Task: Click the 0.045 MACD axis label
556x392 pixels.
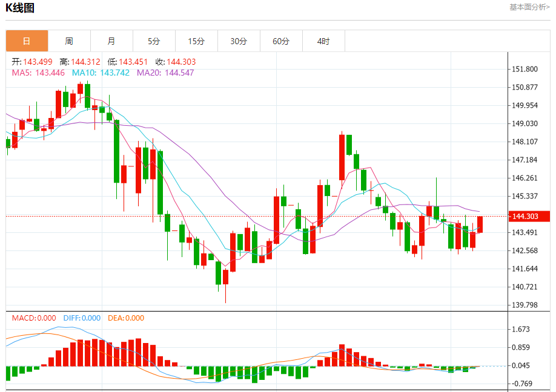Action: coord(520,365)
